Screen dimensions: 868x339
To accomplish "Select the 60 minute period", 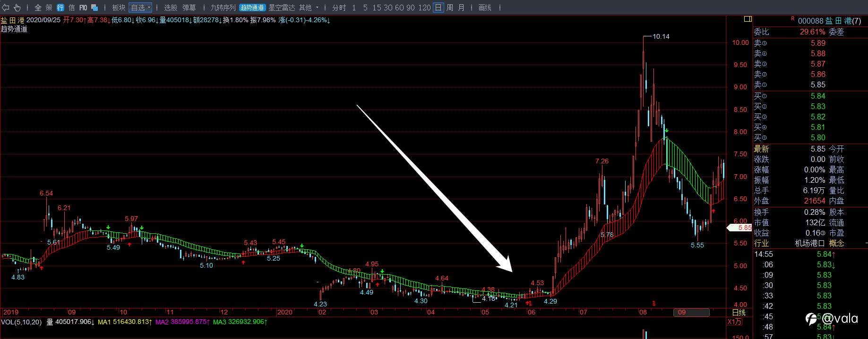I will tap(399, 8).
